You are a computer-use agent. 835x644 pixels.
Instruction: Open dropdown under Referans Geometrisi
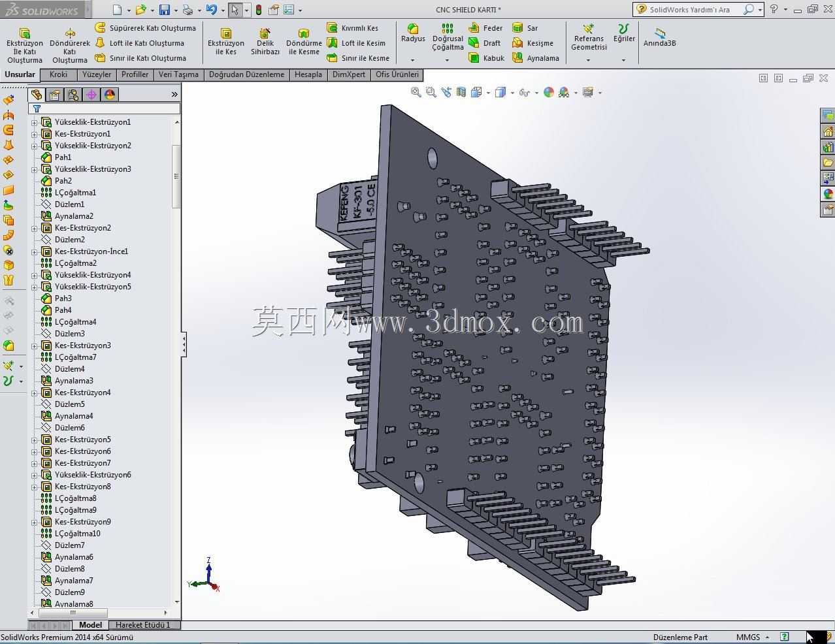pos(589,60)
